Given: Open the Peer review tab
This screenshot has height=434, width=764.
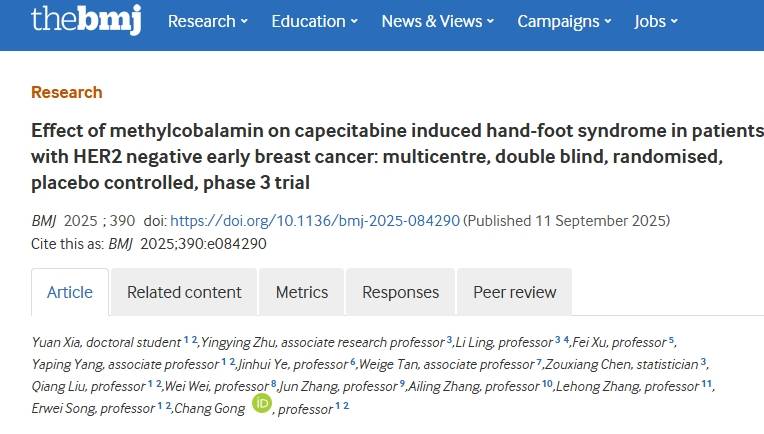Looking at the screenshot, I should coord(515,292).
